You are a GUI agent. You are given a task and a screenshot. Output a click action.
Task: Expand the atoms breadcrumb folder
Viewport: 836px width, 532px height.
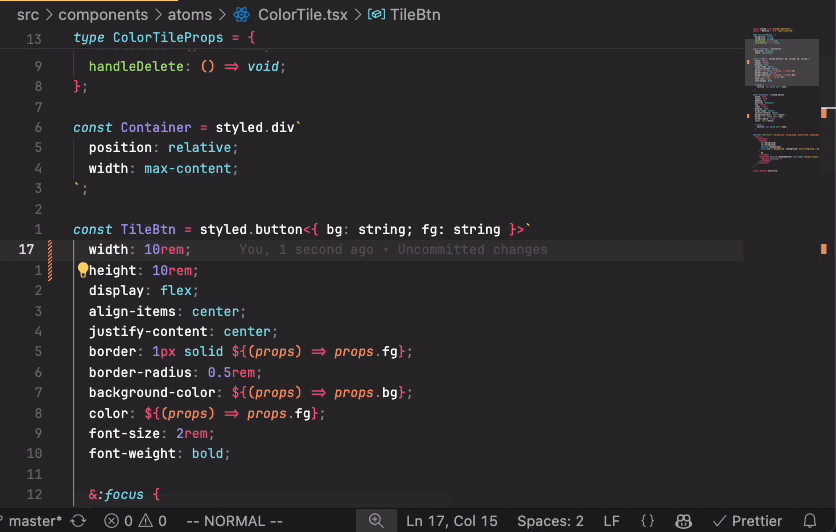click(x=188, y=15)
